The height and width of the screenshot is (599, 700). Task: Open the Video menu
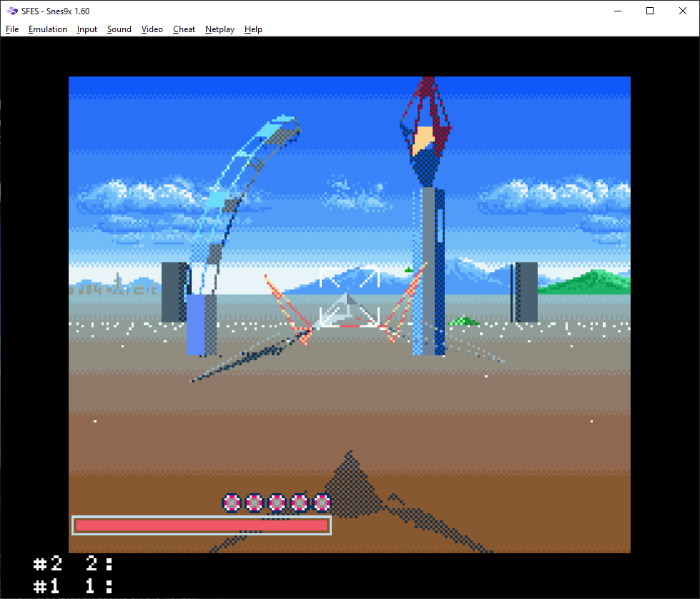click(152, 29)
